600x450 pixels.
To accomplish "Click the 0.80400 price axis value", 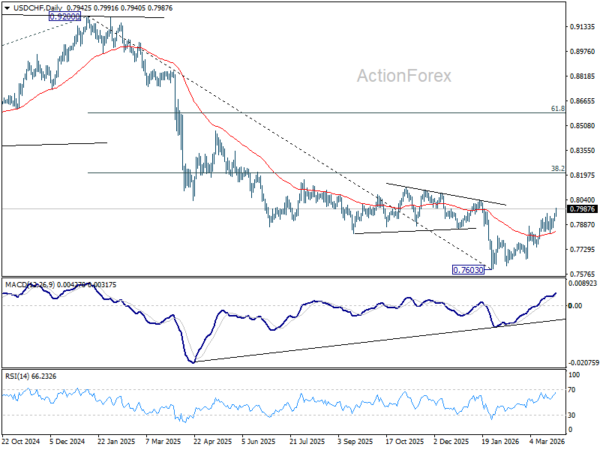I will (x=582, y=200).
